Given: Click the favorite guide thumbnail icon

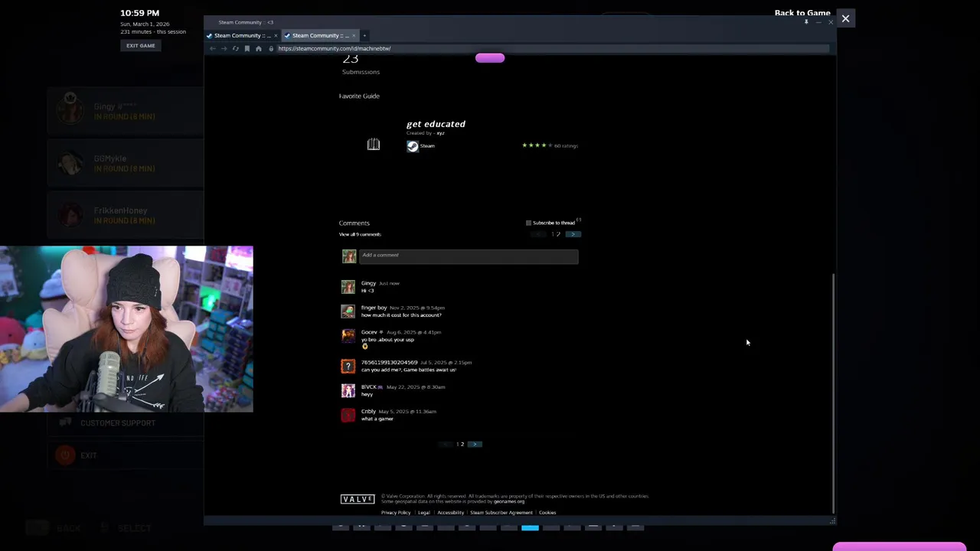Looking at the screenshot, I should pyautogui.click(x=373, y=145).
